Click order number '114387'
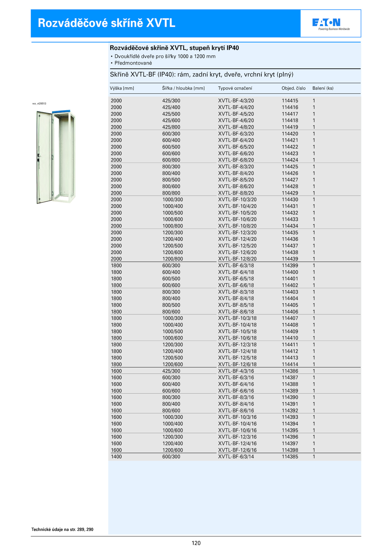The height and width of the screenshot is (555, 392). [x=290, y=378]
